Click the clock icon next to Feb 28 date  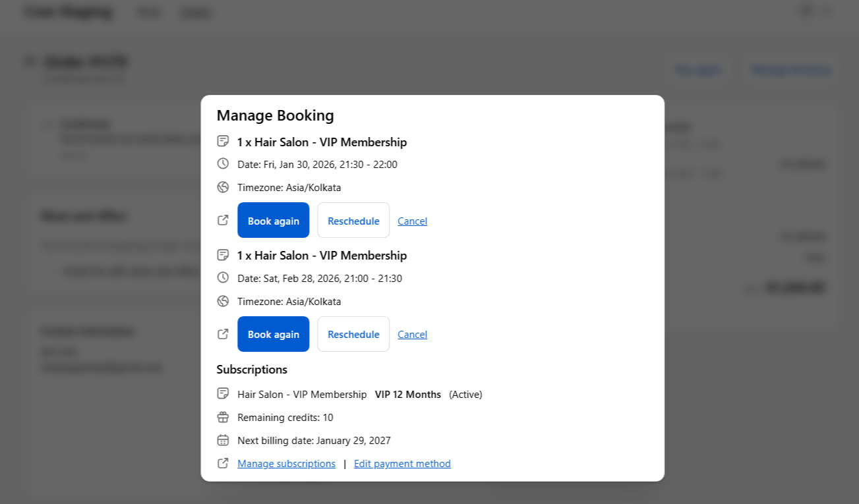click(223, 277)
